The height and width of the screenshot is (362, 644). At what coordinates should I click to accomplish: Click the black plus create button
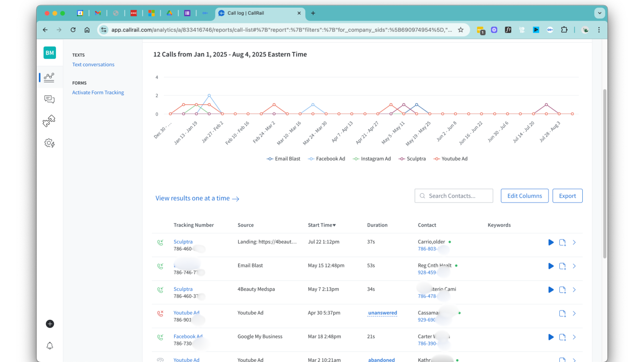coord(50,324)
